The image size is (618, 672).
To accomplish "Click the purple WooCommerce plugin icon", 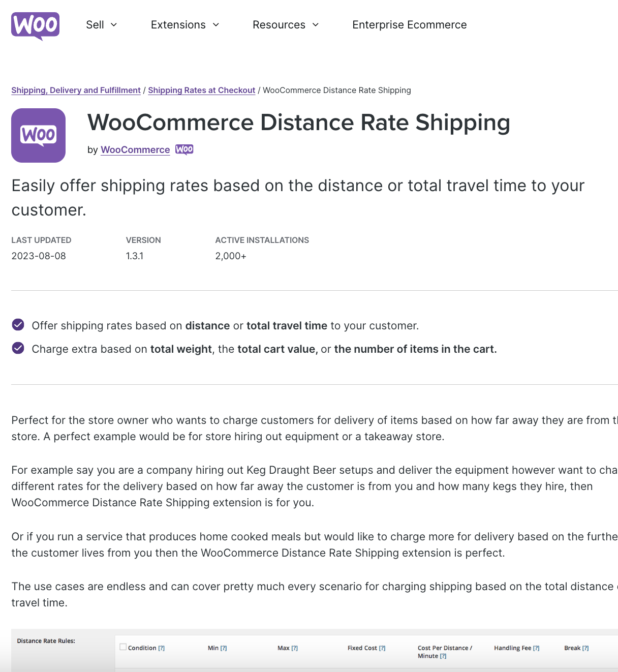I will pyautogui.click(x=38, y=135).
